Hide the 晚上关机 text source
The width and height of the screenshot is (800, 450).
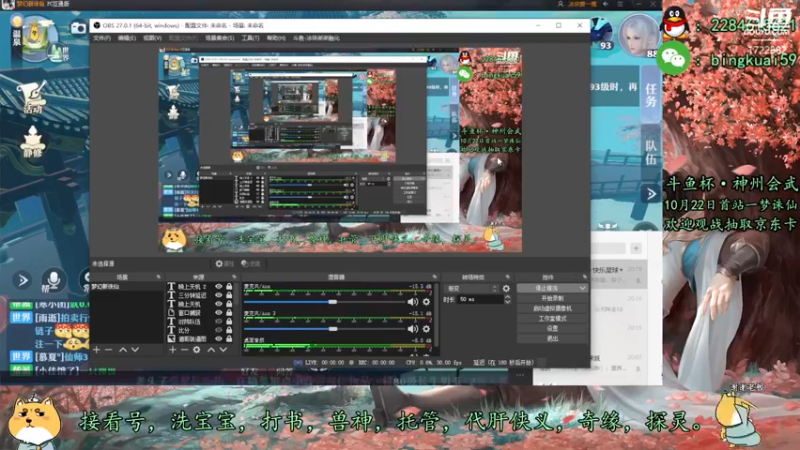click(x=219, y=304)
